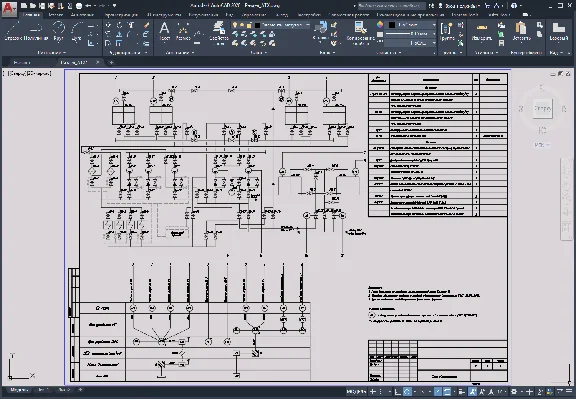Image resolution: width=576 pixels, height=399 pixels.
Task: Toggle Object snap in status bar
Action: 447,392
